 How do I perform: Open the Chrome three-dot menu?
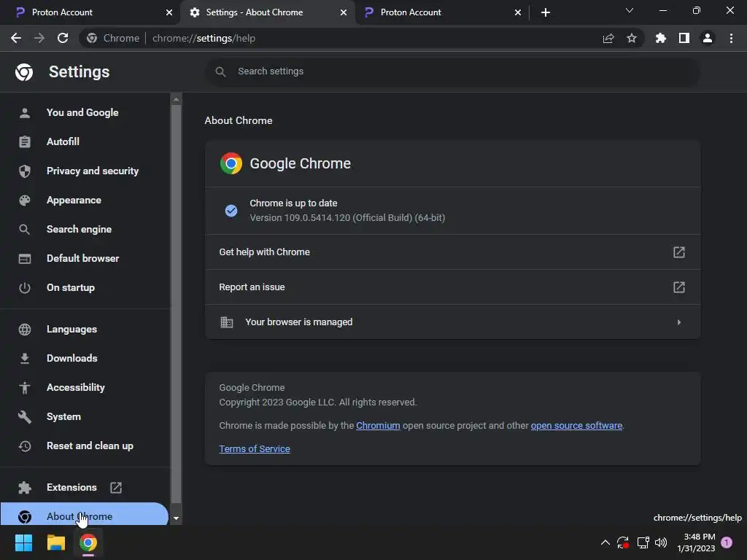point(731,38)
